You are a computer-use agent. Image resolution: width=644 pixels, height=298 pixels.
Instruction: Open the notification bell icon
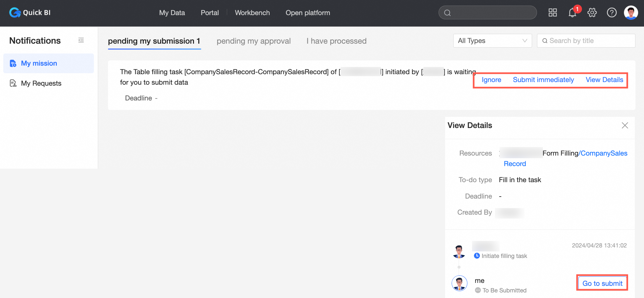point(572,13)
